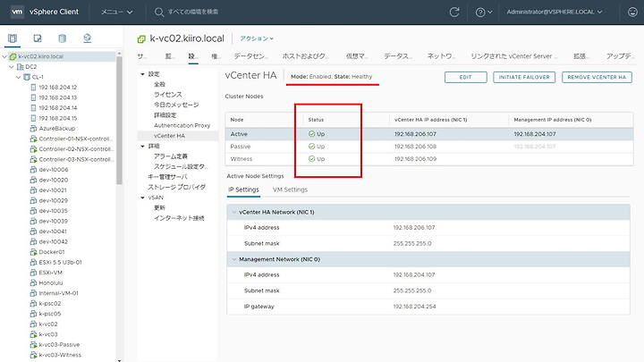Collapse the Management Network (NIC 0) section
Viewport: 644px width, 362px height.
(x=234, y=259)
